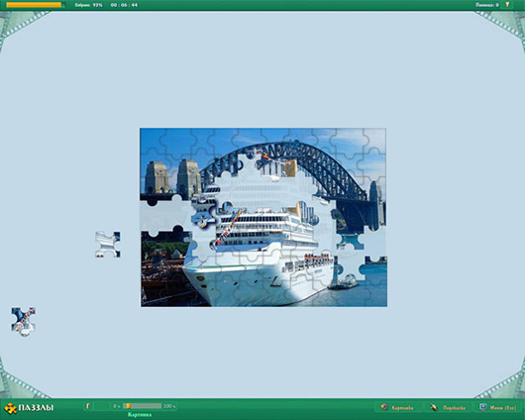Click the Собрано 93% completion label

(89, 5)
